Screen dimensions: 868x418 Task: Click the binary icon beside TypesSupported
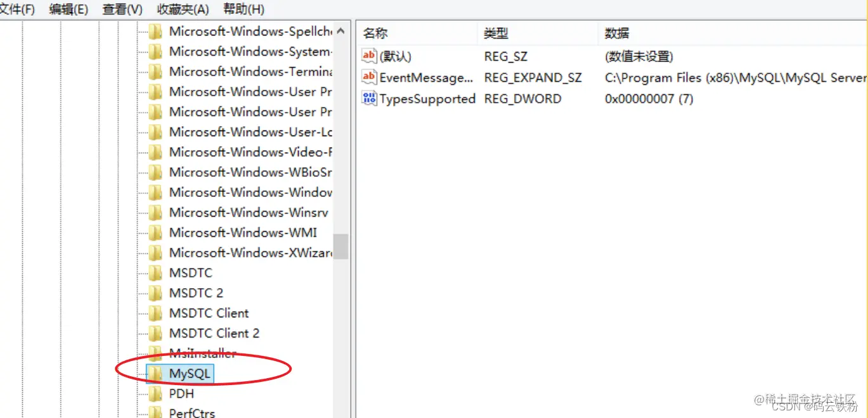(369, 98)
